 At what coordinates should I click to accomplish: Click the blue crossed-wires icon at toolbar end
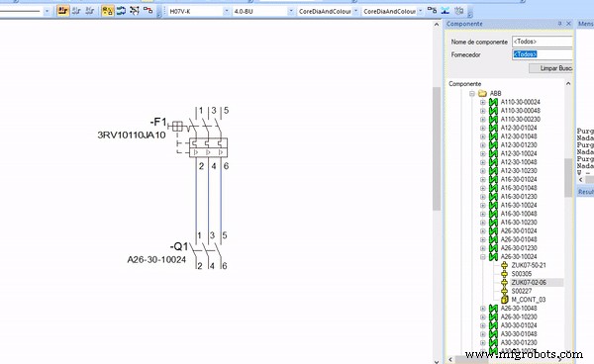[x=445, y=11]
